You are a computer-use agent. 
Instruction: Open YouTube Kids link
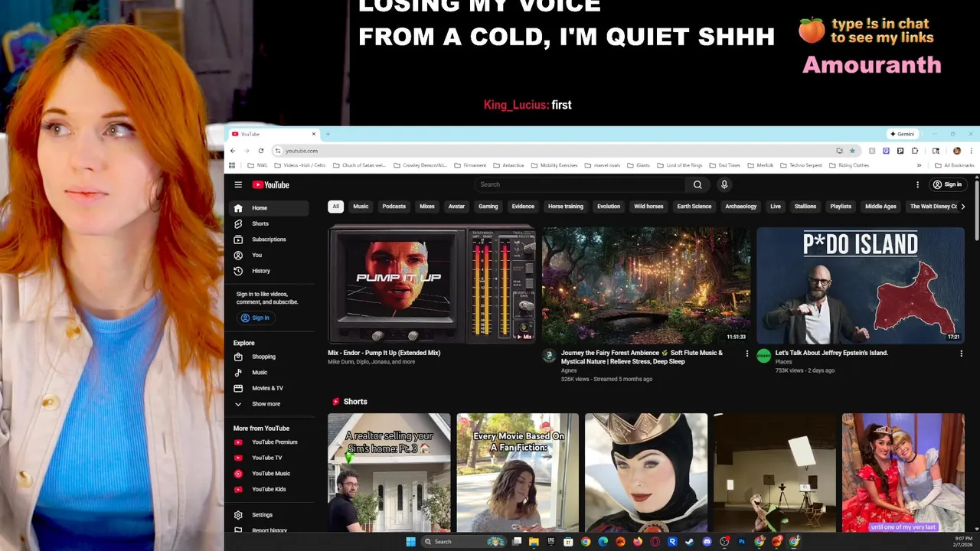pos(270,489)
